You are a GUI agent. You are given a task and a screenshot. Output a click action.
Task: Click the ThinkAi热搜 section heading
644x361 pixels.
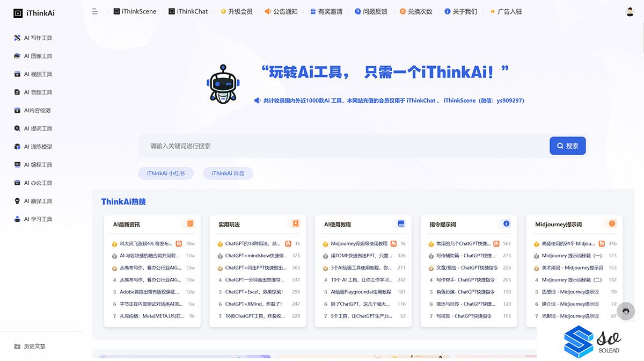pyautogui.click(x=123, y=202)
